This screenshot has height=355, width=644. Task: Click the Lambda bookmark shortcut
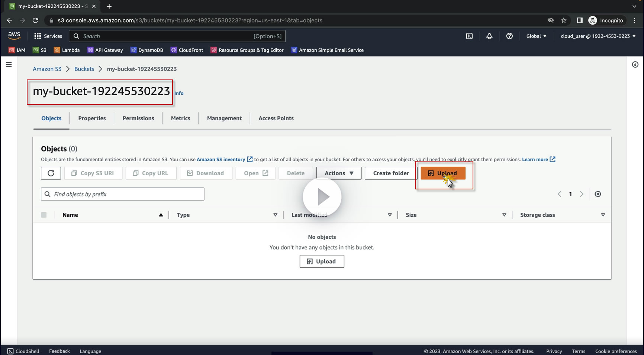coord(67,50)
